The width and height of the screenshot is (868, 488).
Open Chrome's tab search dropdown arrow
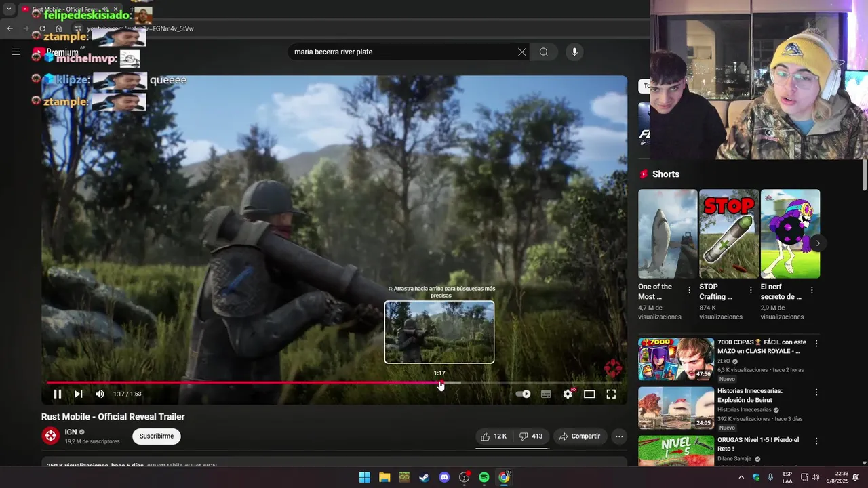[x=9, y=9]
